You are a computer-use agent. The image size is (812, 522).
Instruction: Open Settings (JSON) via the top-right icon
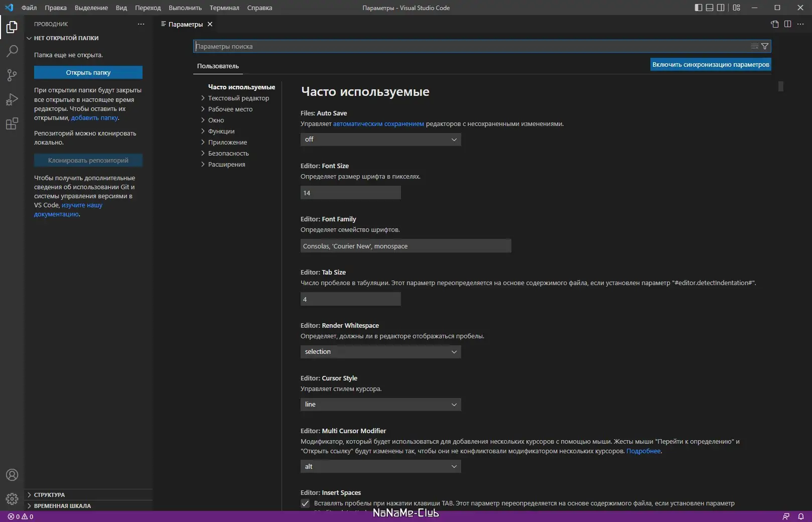coord(774,24)
